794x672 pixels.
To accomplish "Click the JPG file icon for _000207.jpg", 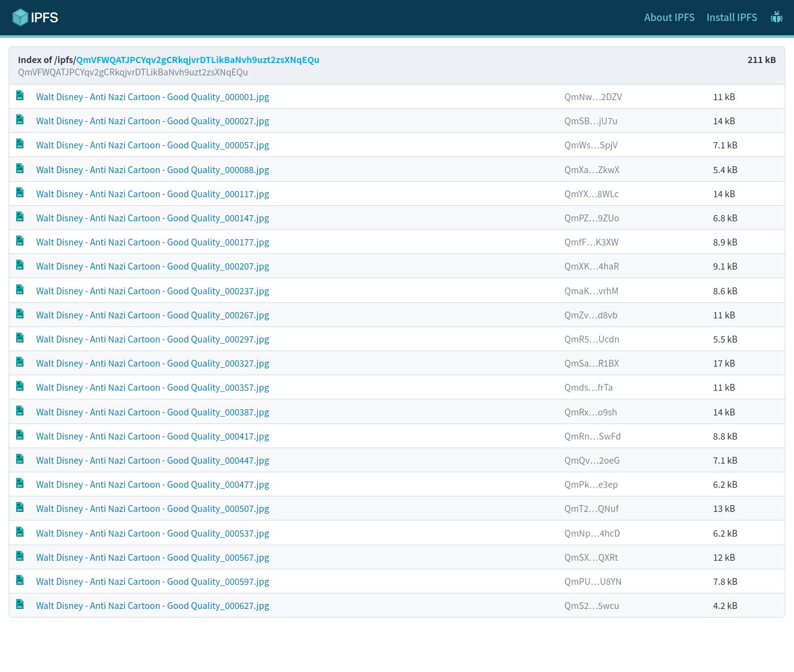I will tap(20, 265).
